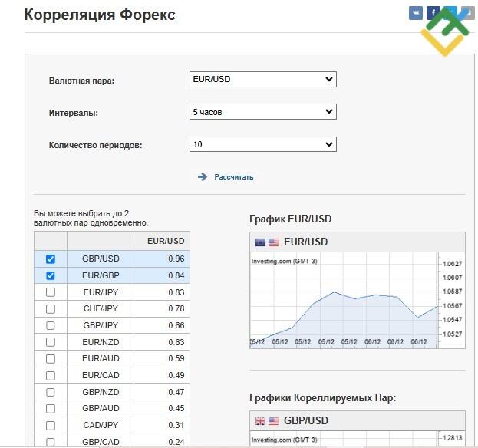Click the arrow icon beside Рассчитать
Image resolution: width=478 pixels, height=448 pixels.
[x=202, y=176]
